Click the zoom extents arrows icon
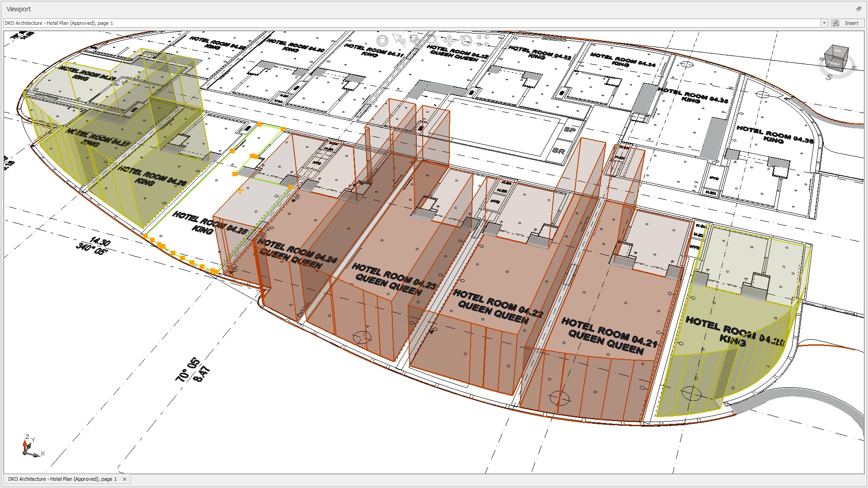The height and width of the screenshot is (488, 868). click(483, 41)
